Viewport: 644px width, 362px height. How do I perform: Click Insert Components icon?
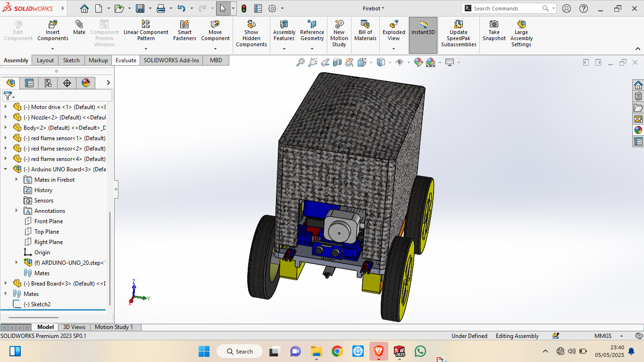coord(53,25)
